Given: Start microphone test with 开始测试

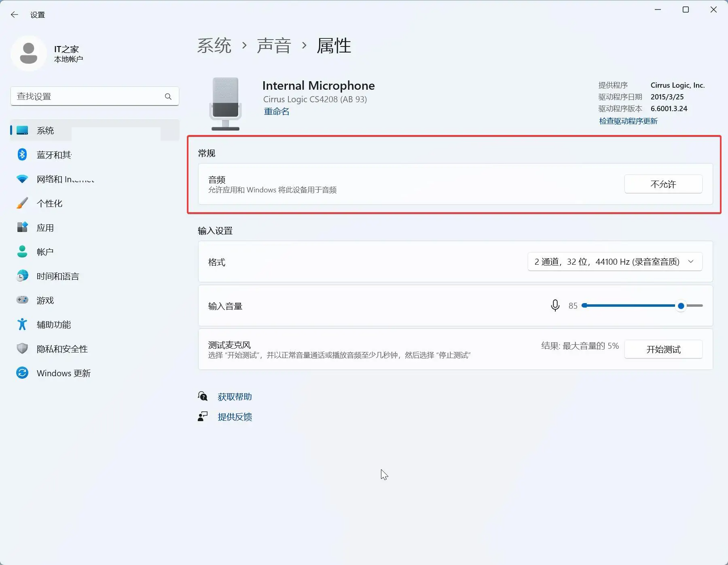Looking at the screenshot, I should pyautogui.click(x=663, y=349).
